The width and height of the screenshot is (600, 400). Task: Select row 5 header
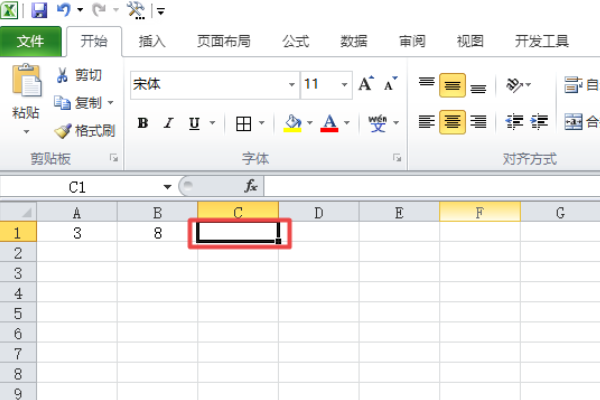click(18, 313)
